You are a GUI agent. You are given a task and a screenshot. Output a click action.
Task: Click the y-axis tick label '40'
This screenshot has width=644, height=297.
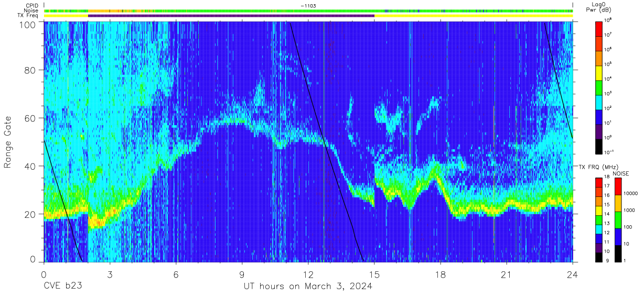[x=30, y=166]
